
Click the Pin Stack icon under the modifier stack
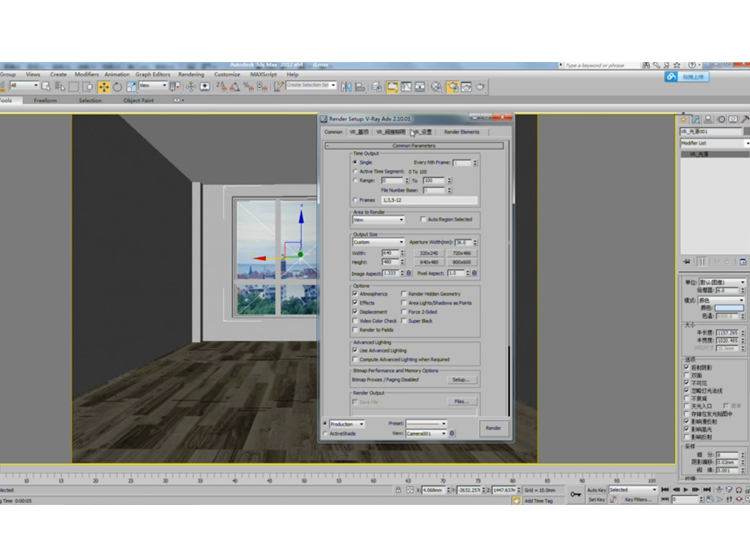[x=687, y=262]
